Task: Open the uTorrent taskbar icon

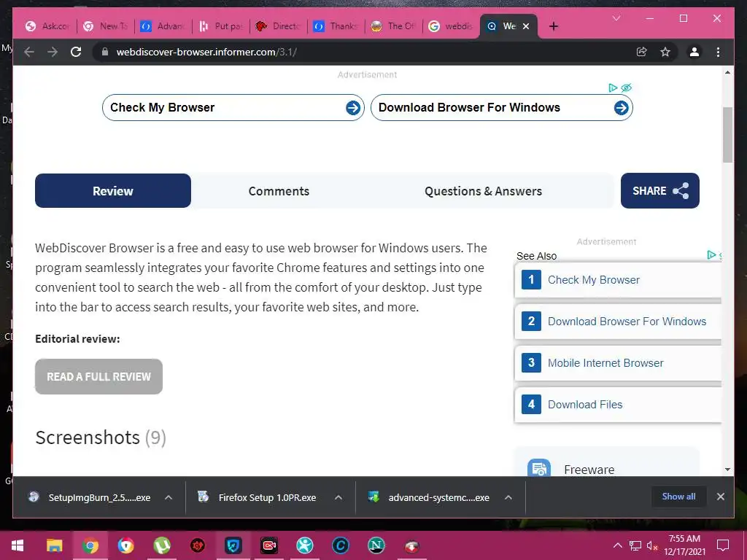Action: [x=161, y=545]
